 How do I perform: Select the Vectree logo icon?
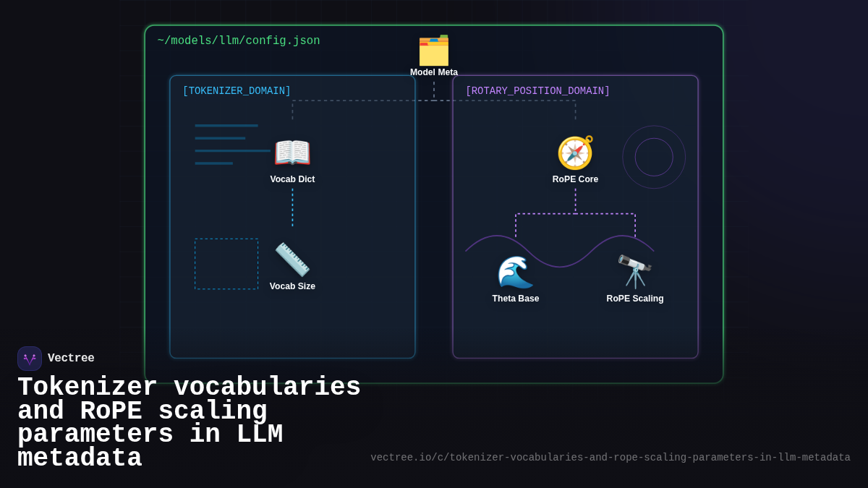tap(30, 358)
